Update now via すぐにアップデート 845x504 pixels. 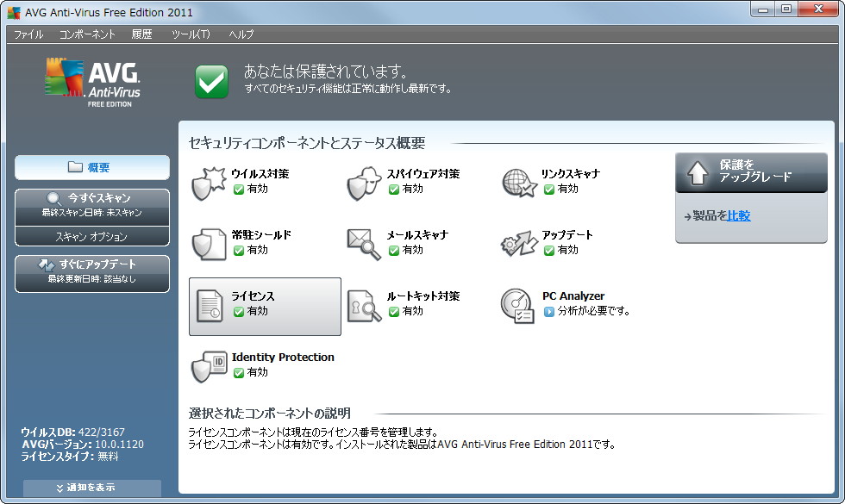pos(91,266)
